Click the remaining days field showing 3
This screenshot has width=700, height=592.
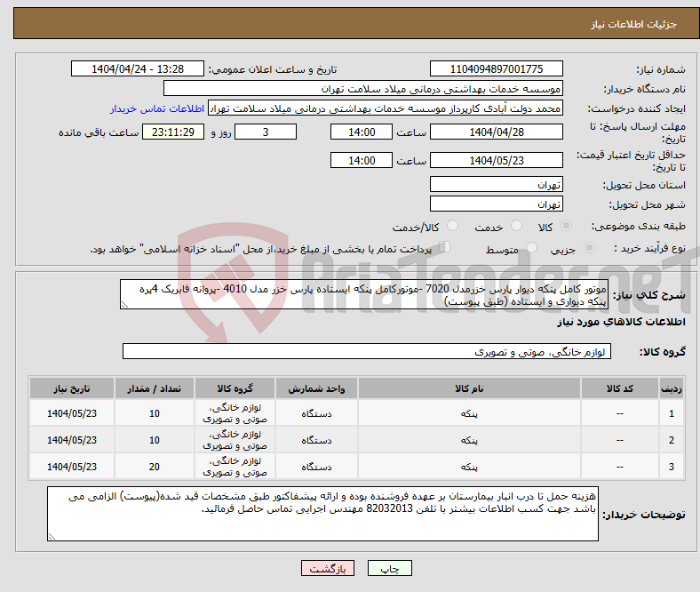coord(266,132)
